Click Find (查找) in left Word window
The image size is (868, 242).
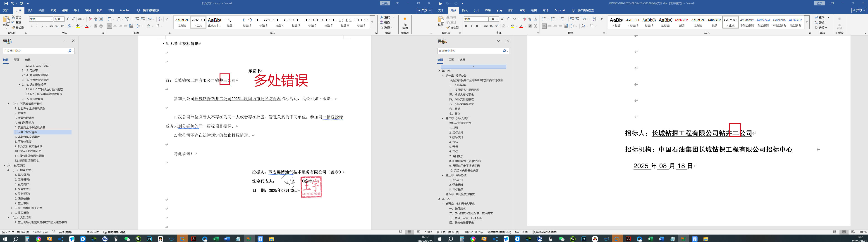[x=385, y=17]
